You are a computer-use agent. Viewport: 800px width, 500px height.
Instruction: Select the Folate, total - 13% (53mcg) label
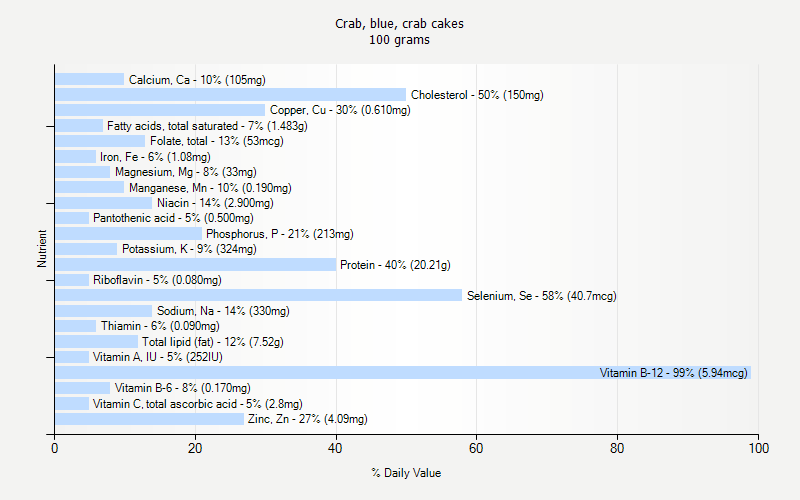[217, 141]
